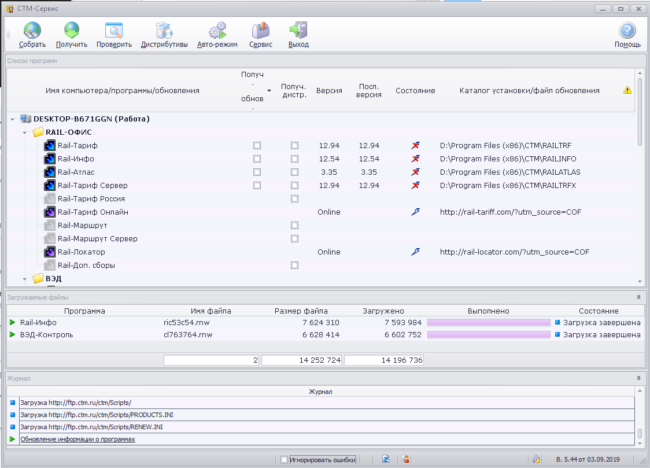Activate the Авто-режим toolbar icon
This screenshot has height=468, width=650.
[216, 31]
